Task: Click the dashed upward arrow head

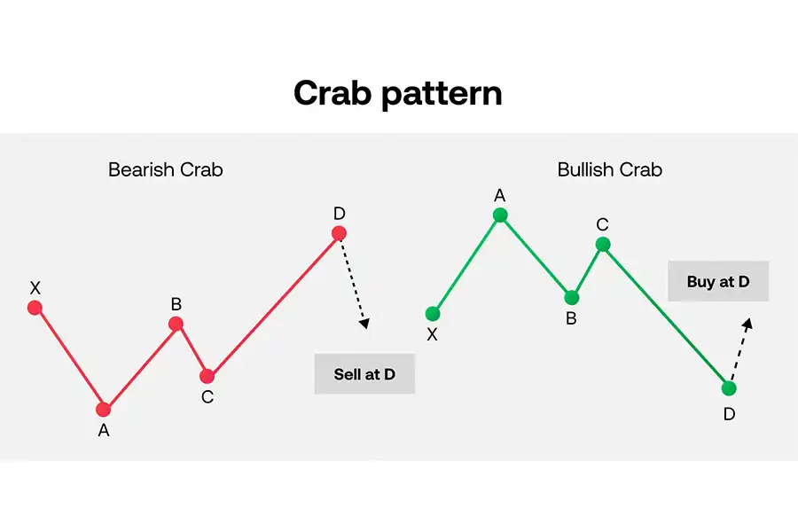Action: click(x=747, y=324)
